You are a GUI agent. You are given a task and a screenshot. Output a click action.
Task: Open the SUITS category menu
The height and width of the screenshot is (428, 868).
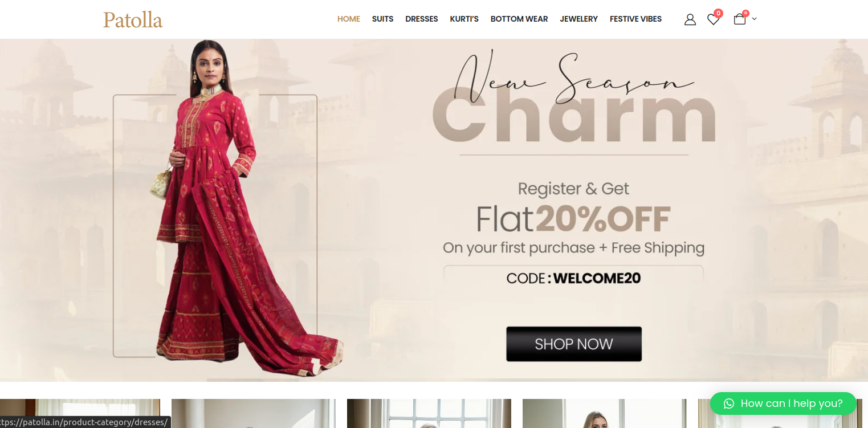coord(382,19)
